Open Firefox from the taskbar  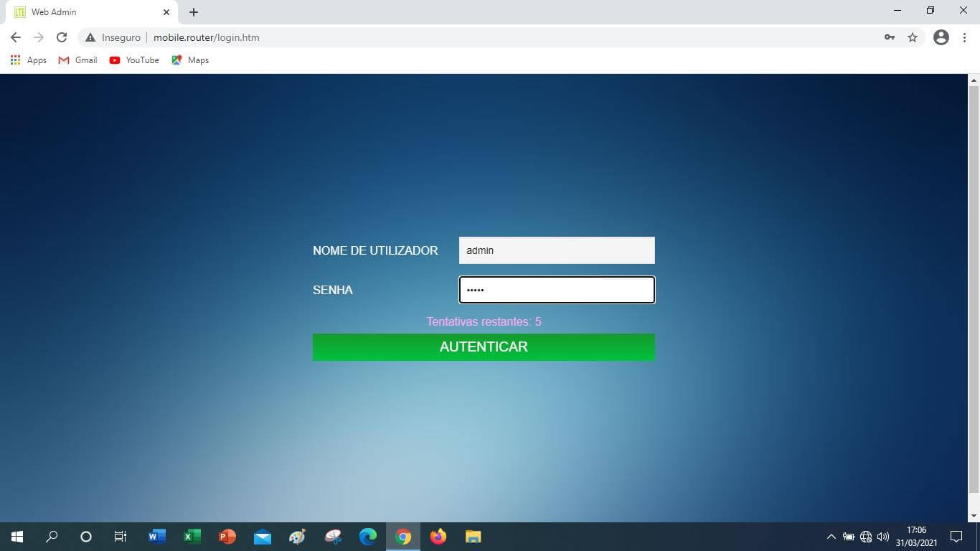tap(438, 537)
